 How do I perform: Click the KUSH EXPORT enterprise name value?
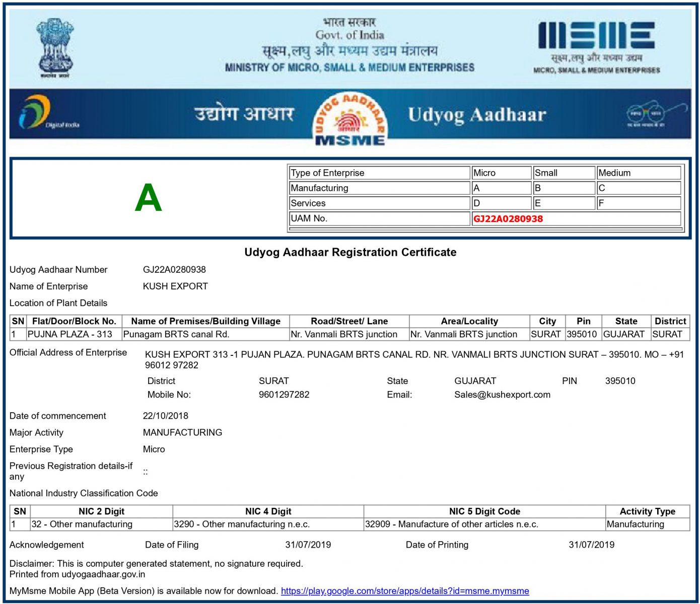[175, 286]
